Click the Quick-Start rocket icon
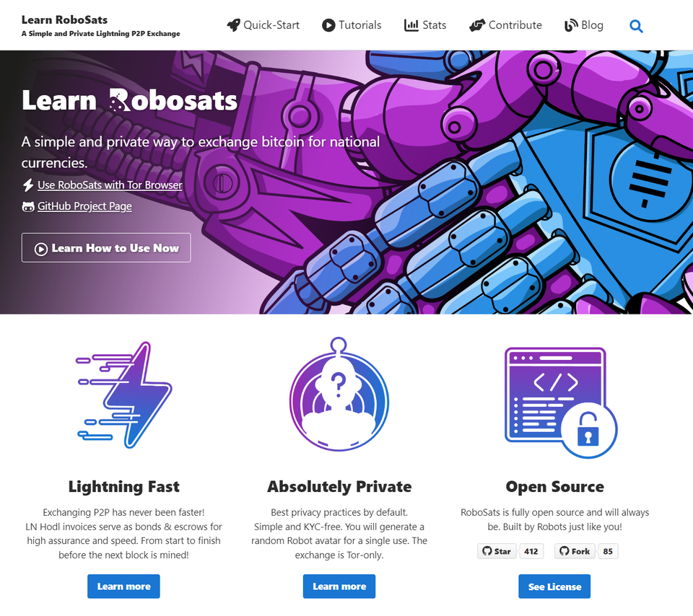Viewport: 693px width, 616px height. [233, 25]
